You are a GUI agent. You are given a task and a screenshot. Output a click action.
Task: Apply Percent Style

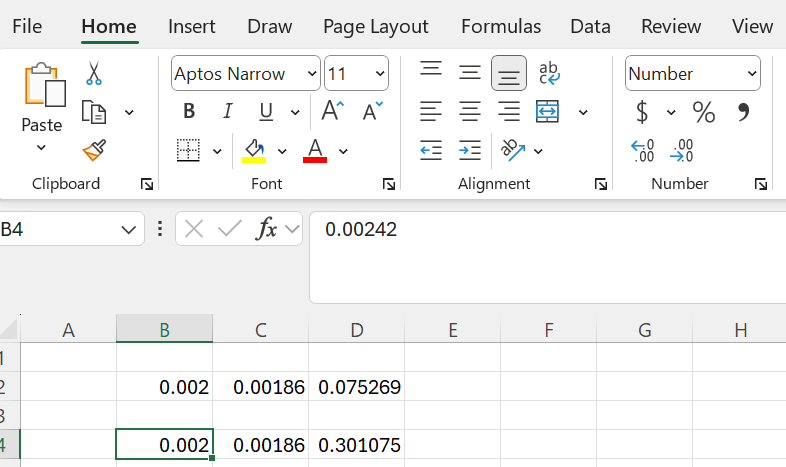tap(704, 112)
